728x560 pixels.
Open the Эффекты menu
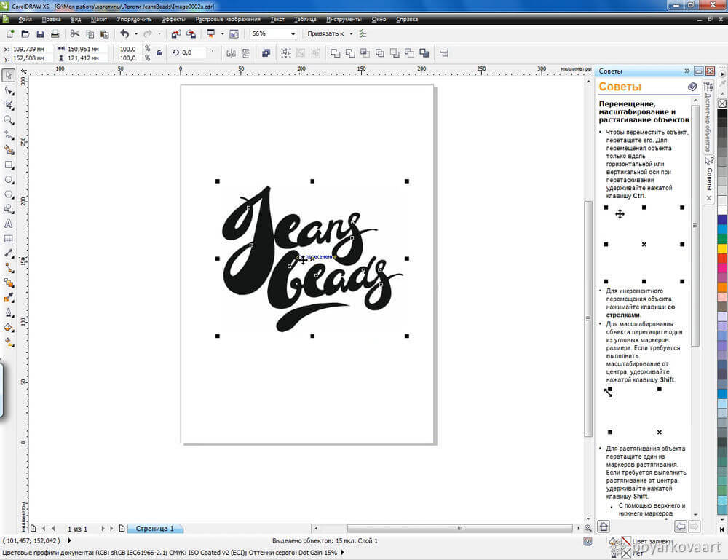pyautogui.click(x=173, y=20)
